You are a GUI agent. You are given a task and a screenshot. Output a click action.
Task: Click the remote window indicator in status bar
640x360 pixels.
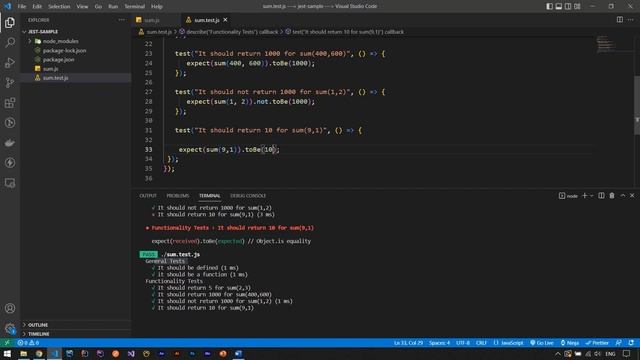click(7, 343)
